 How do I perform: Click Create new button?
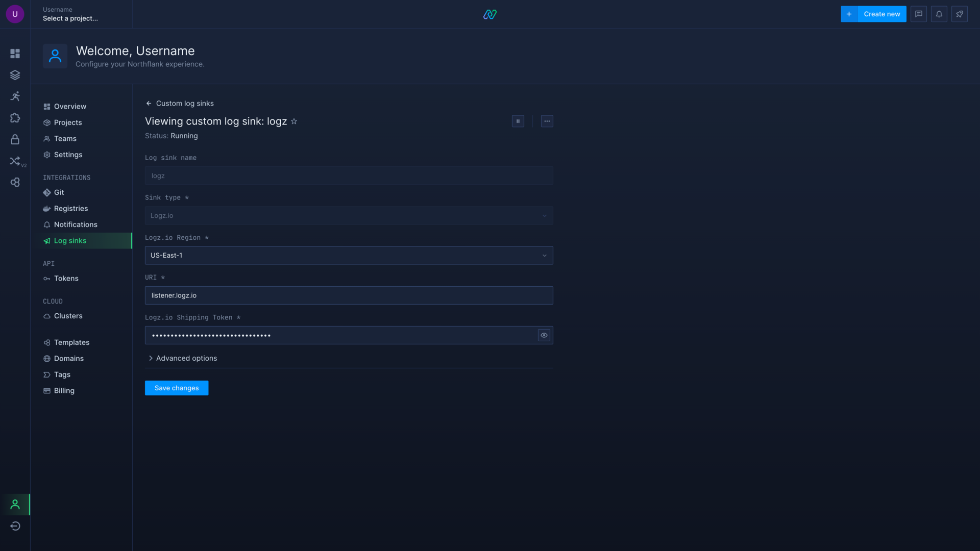coord(882,14)
